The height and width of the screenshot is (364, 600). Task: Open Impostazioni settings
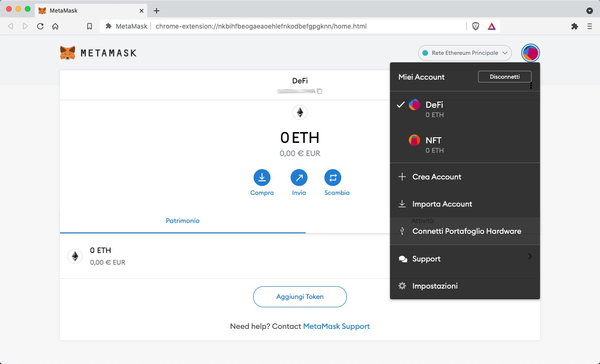pyautogui.click(x=465, y=286)
